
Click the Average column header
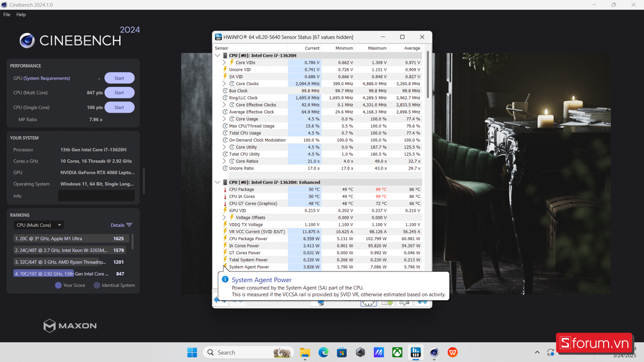405,48
